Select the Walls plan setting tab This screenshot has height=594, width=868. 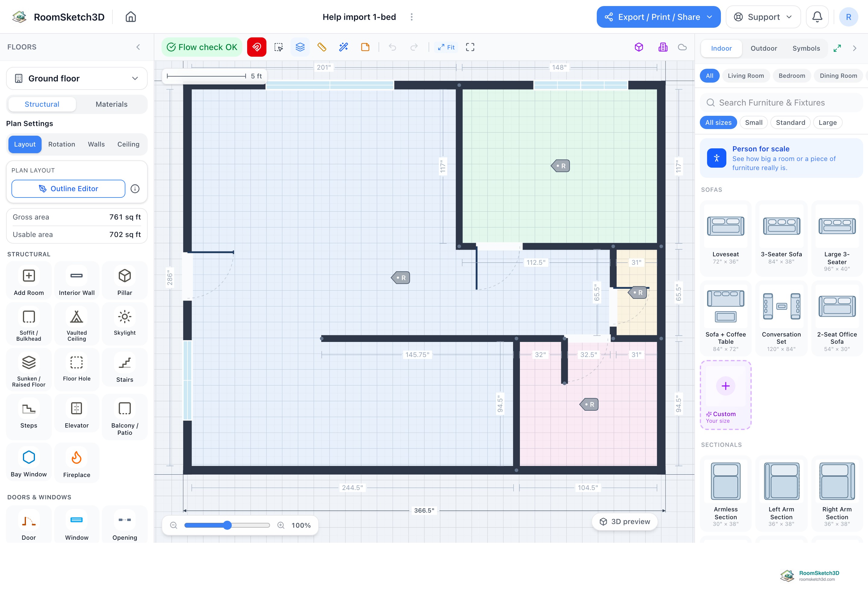96,144
